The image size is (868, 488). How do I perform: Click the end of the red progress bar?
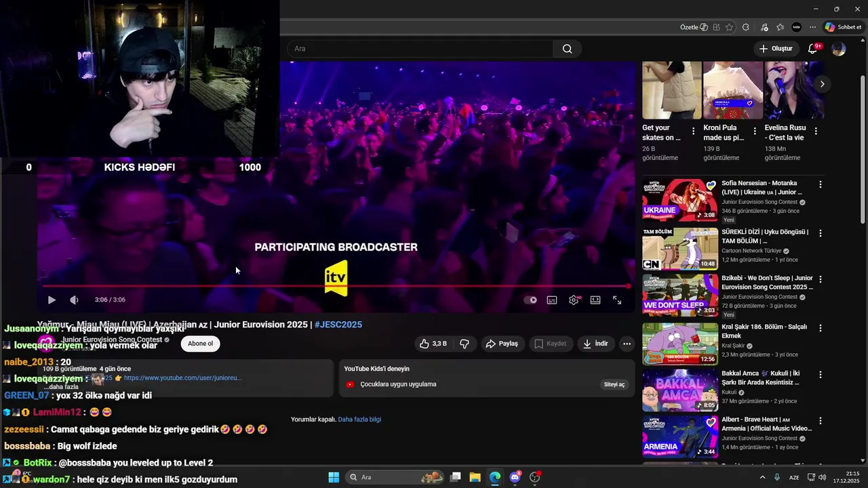pyautogui.click(x=629, y=286)
